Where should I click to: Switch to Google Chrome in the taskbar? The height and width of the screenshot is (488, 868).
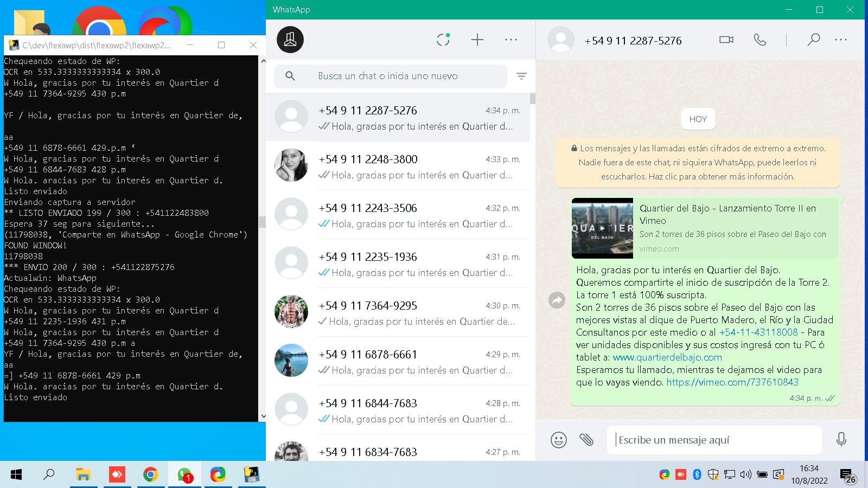tap(150, 475)
